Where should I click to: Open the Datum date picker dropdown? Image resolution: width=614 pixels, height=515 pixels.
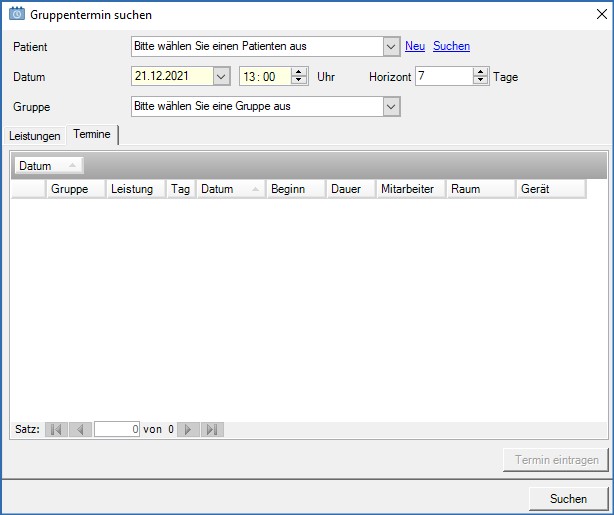click(221, 76)
